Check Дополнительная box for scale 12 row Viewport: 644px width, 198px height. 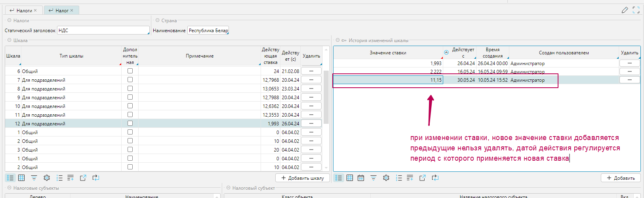tap(130, 123)
